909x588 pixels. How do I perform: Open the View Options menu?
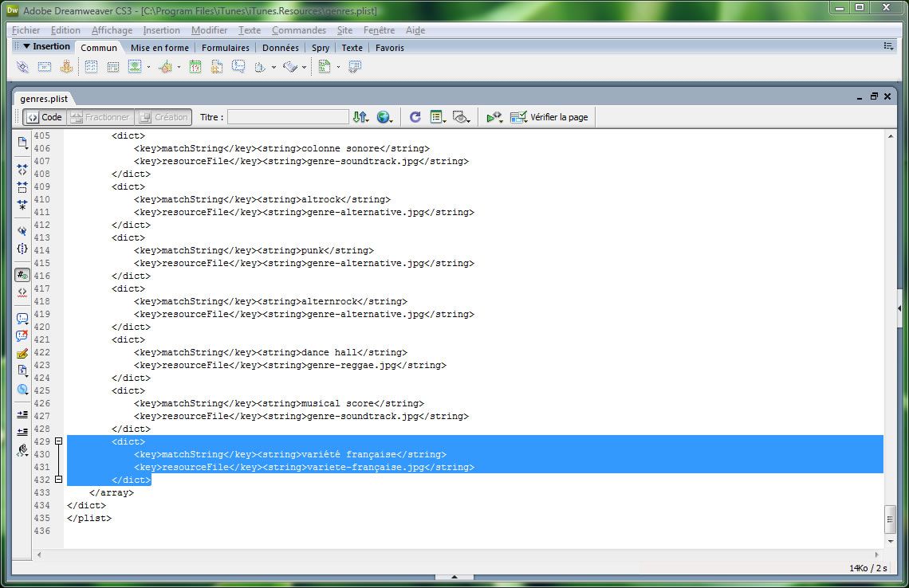(x=438, y=117)
